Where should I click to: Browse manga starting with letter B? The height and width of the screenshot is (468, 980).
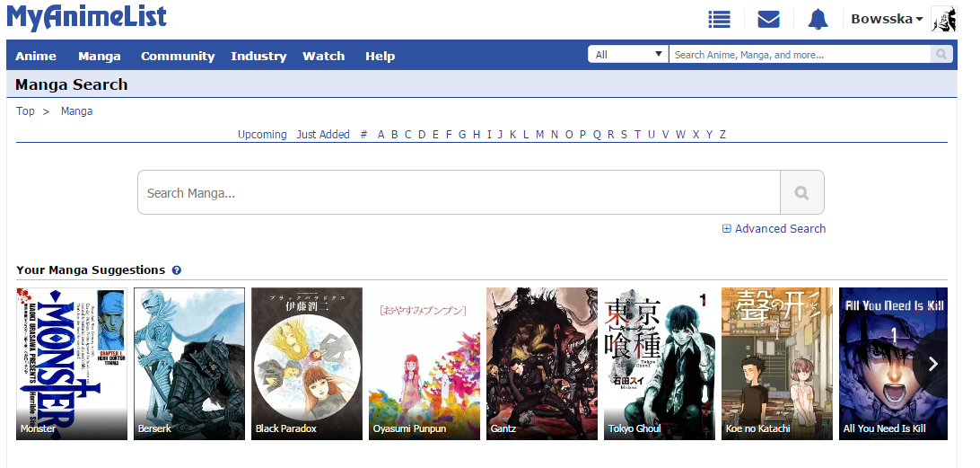coord(394,134)
